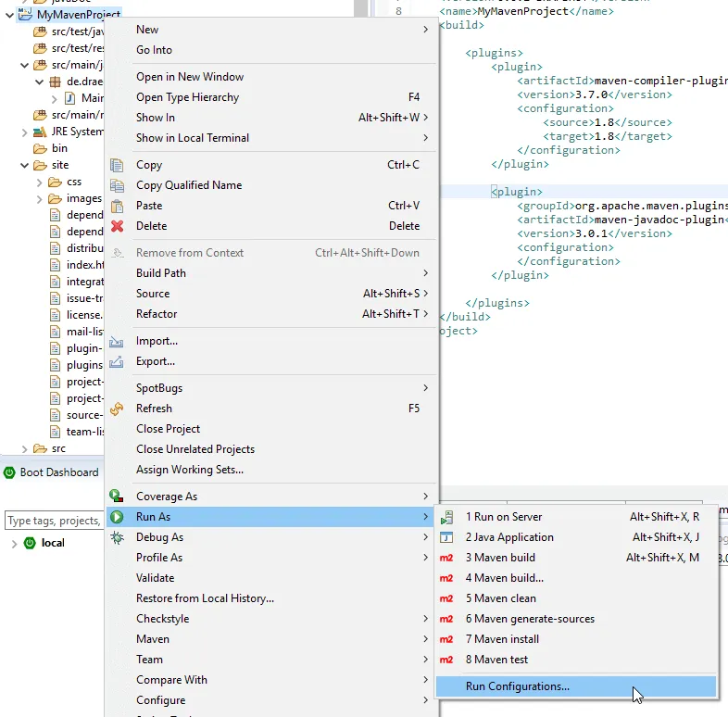The height and width of the screenshot is (717, 728).
Task: Open the Maven submenu arrow
Action: click(x=426, y=639)
